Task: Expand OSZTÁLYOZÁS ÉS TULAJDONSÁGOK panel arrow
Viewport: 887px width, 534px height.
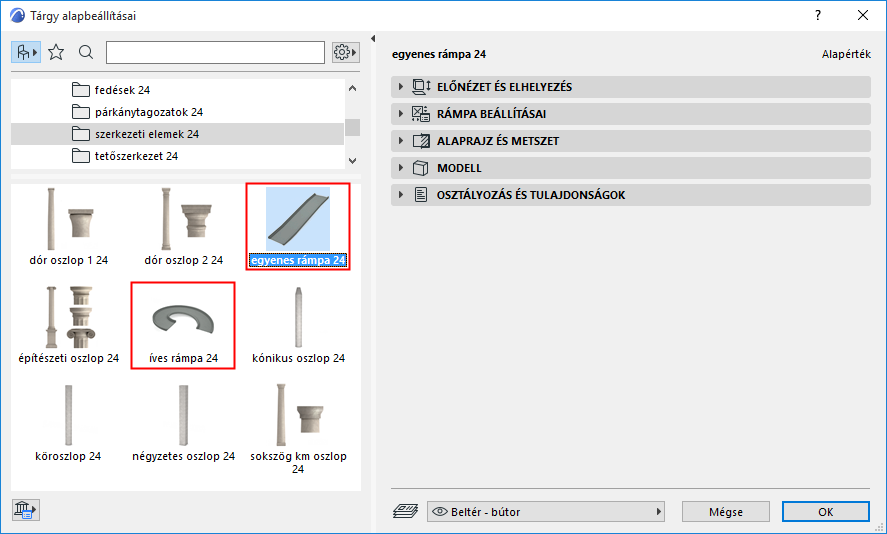Action: coord(401,195)
